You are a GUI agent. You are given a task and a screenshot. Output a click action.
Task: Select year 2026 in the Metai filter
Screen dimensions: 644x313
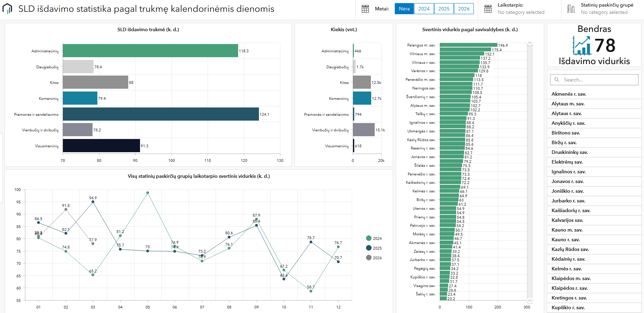point(464,9)
